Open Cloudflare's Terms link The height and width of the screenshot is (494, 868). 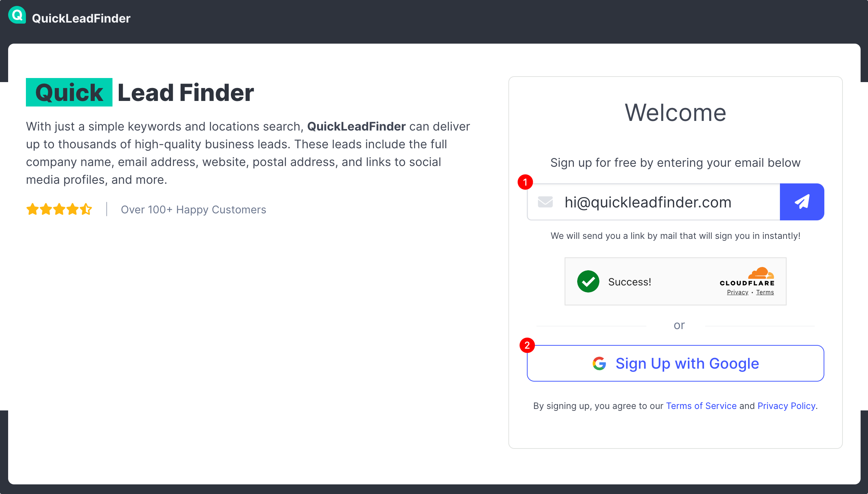(x=765, y=292)
